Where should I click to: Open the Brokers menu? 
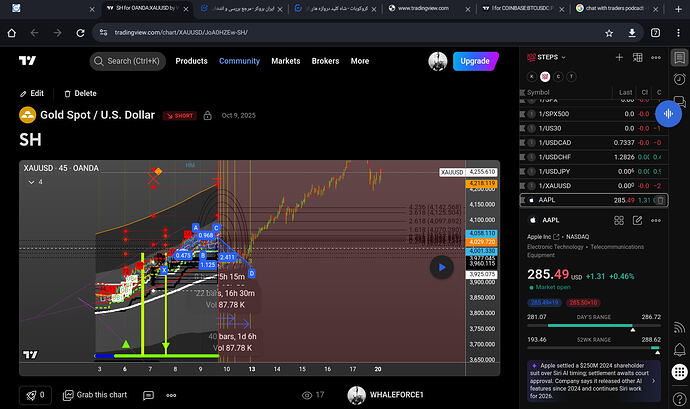pos(325,61)
